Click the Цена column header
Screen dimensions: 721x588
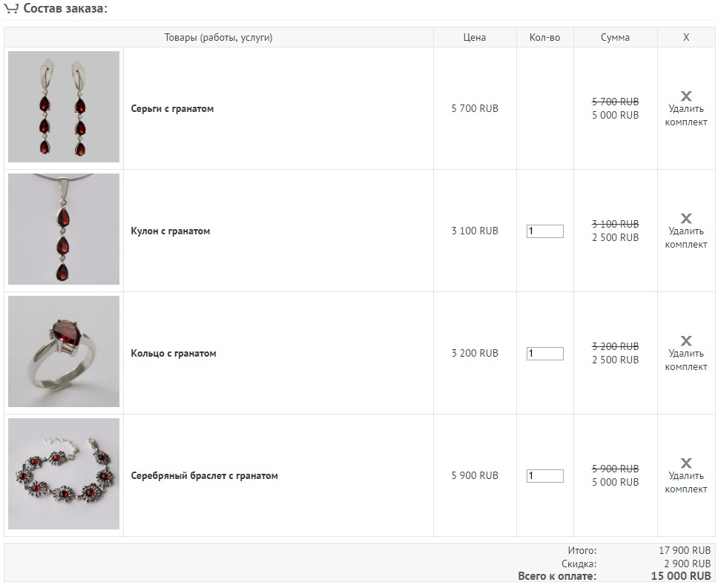pos(475,38)
